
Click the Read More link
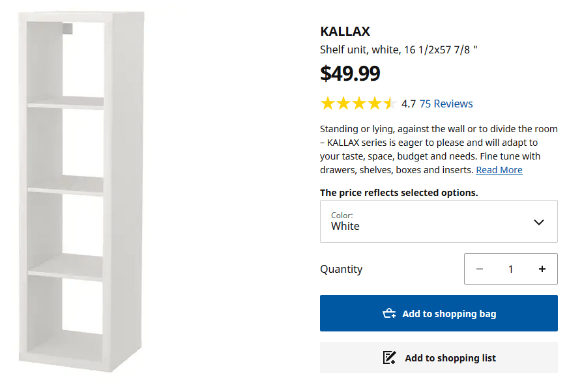(499, 170)
